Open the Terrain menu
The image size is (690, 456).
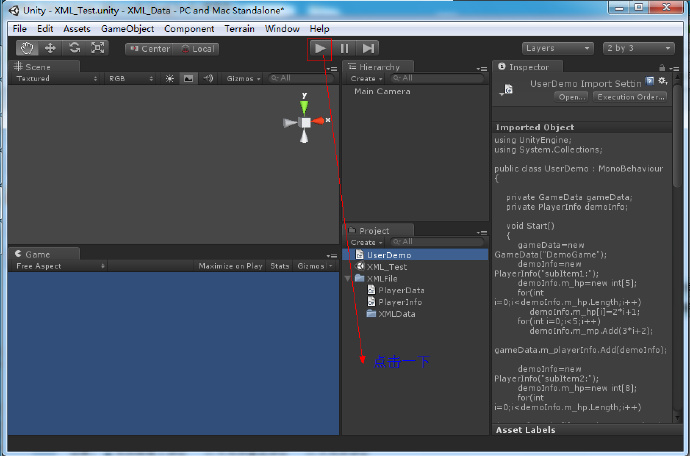(x=239, y=29)
